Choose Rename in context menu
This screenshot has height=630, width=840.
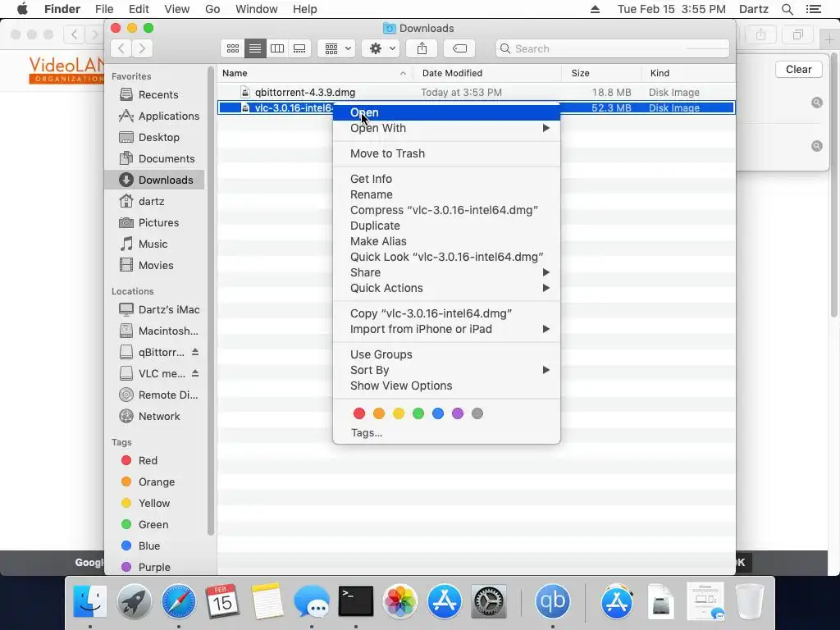click(446, 194)
